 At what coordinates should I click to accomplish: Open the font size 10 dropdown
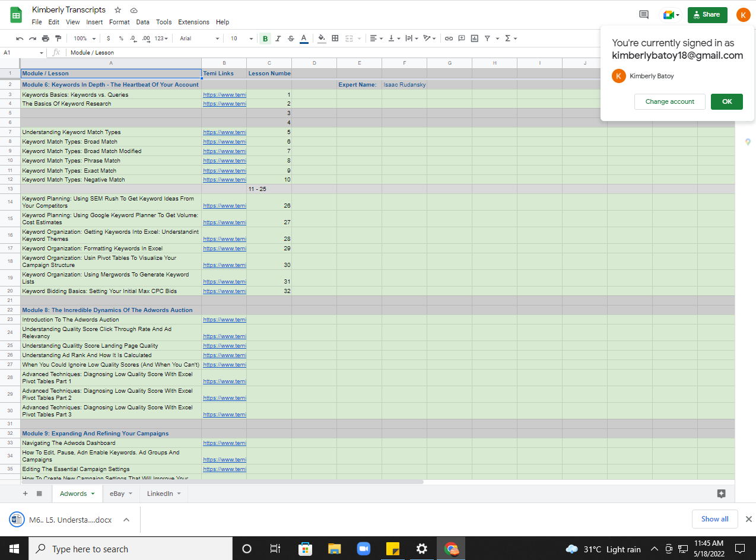click(x=242, y=39)
